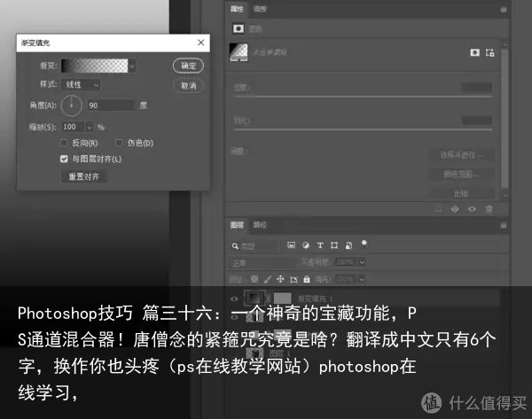Click the 渐变填充 1 layer name

(x=315, y=299)
